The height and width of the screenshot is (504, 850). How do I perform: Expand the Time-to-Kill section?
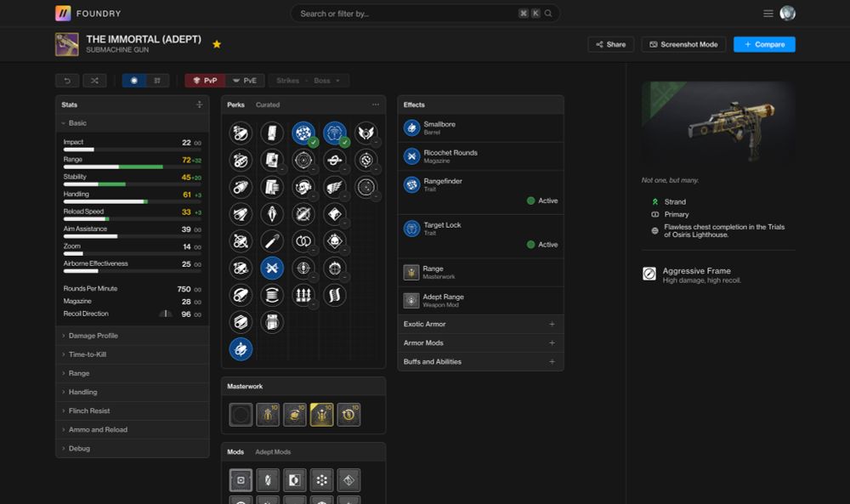[x=133, y=355]
